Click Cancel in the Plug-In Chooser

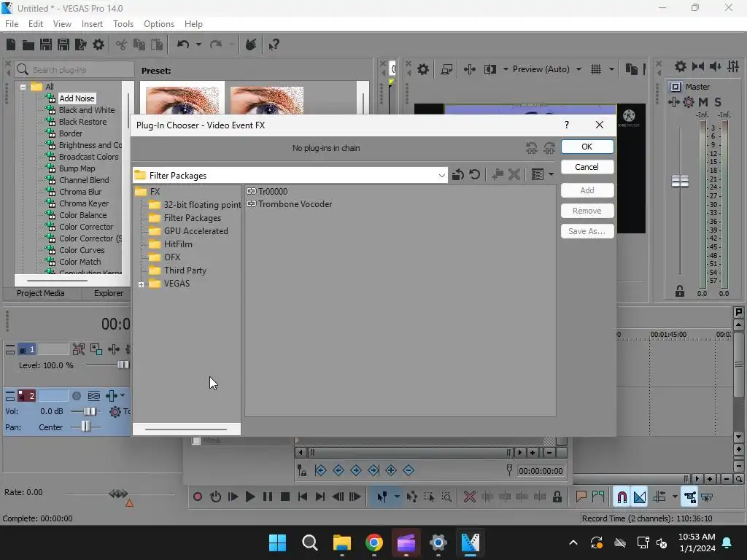(587, 167)
